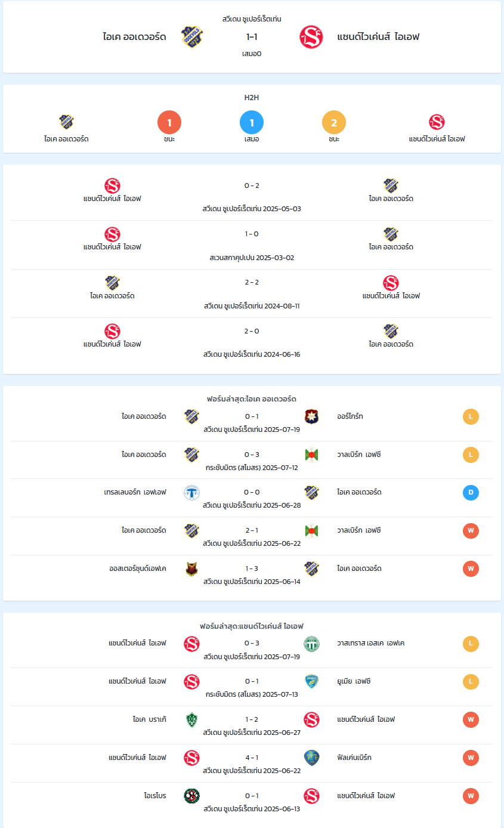Click the W badge for Örebro match

[471, 796]
